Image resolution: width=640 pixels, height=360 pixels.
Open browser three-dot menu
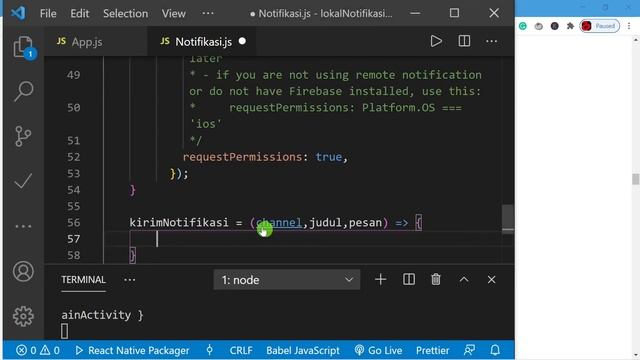629,26
